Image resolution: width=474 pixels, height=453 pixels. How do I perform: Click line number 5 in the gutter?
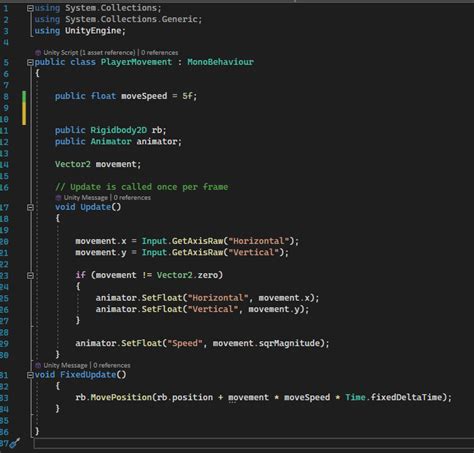pos(6,62)
